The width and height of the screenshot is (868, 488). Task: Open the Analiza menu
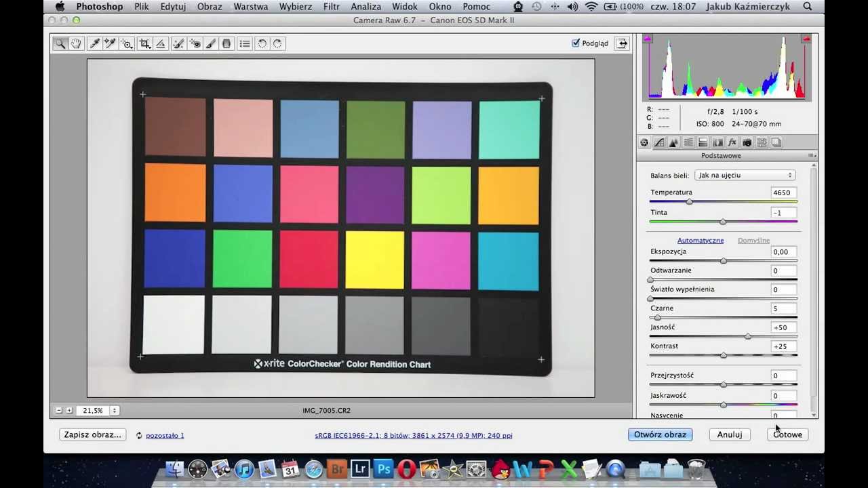click(x=366, y=7)
